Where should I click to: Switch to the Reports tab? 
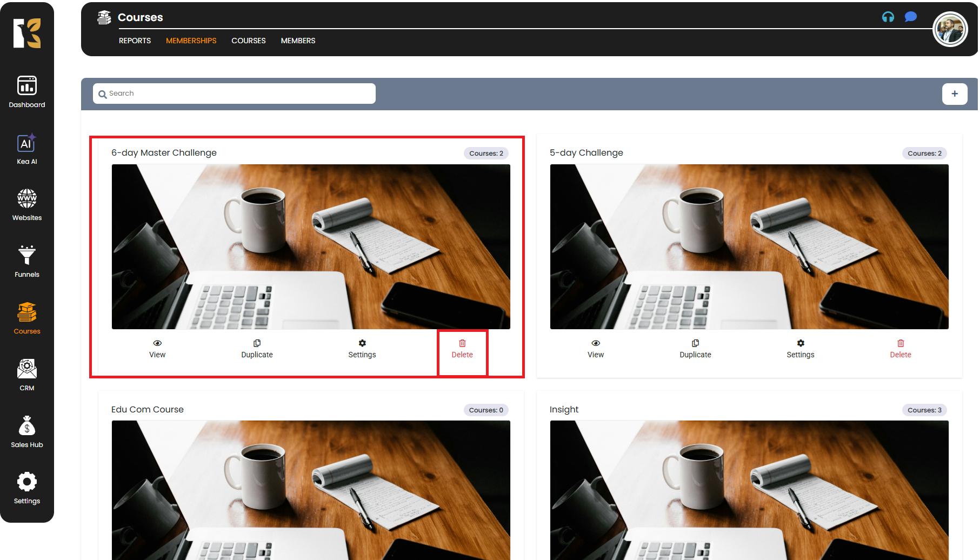click(135, 41)
